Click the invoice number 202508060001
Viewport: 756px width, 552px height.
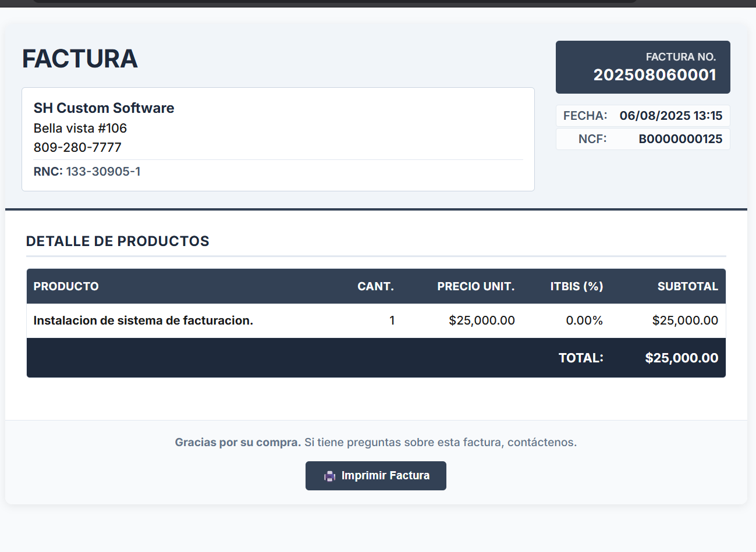654,75
